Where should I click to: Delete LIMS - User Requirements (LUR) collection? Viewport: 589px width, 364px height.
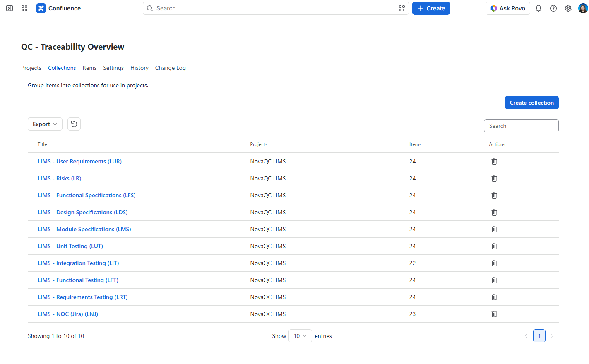click(x=494, y=161)
